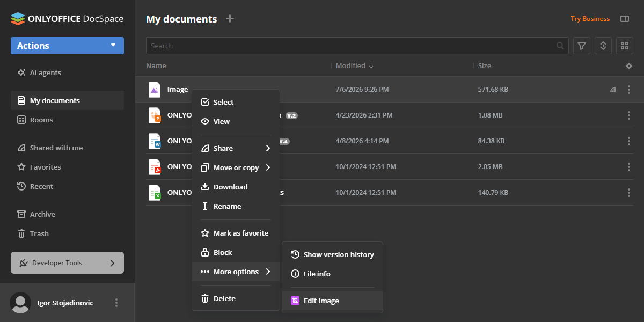
Task: Open AI agents in sidebar
Action: (67, 72)
